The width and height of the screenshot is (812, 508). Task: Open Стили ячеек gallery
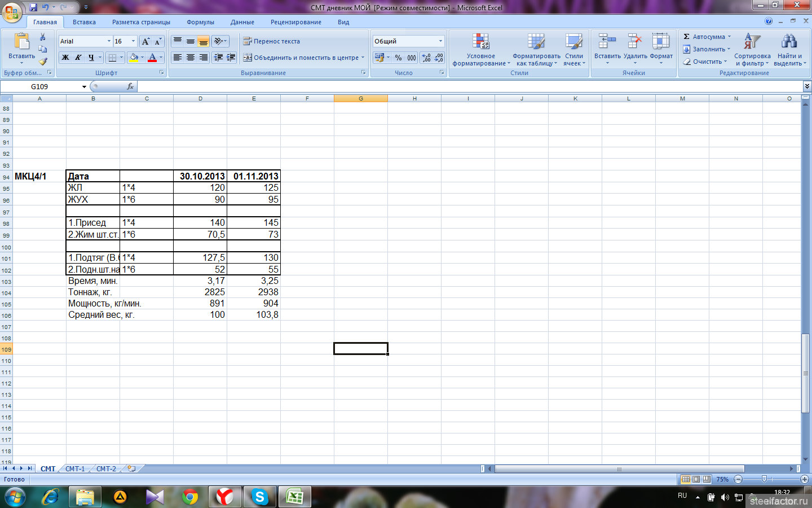pyautogui.click(x=574, y=50)
